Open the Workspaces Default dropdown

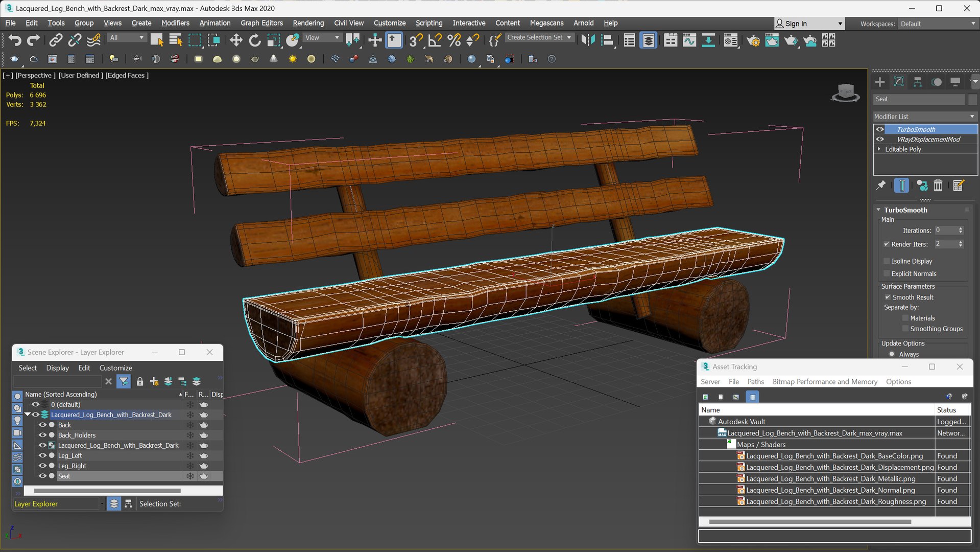tap(938, 24)
